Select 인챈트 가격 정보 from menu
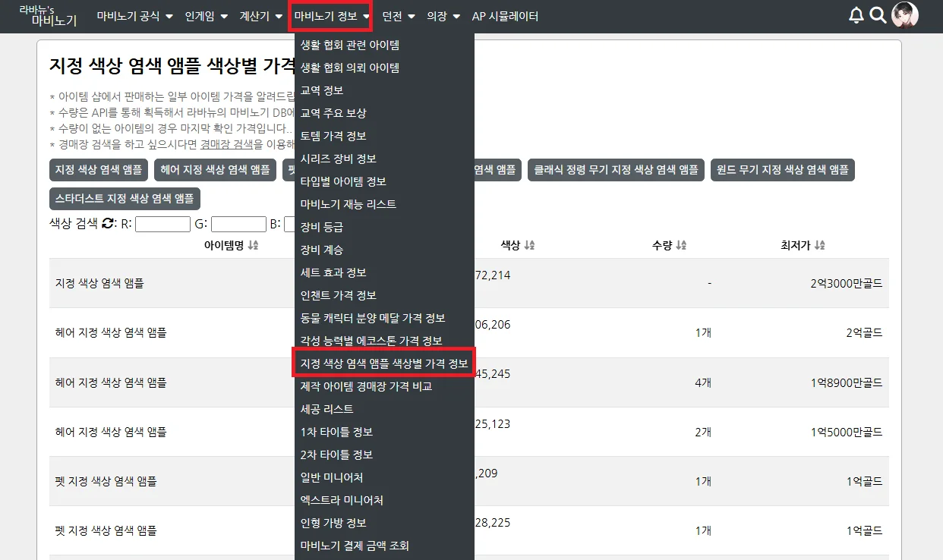This screenshot has height=560, width=943. coord(339,295)
